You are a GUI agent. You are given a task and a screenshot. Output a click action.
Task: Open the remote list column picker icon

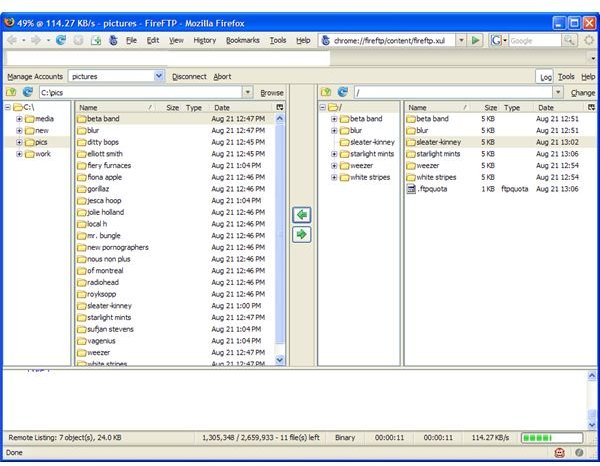click(592, 108)
